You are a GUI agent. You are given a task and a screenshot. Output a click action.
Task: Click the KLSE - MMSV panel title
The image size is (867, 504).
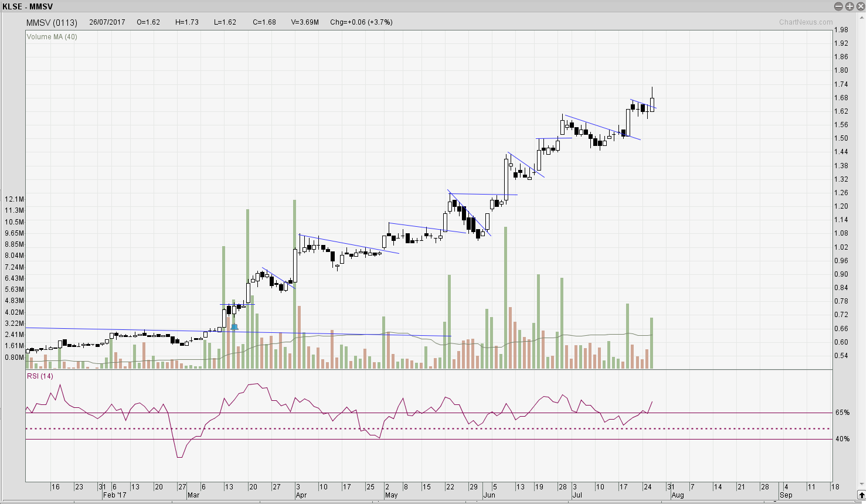(28, 6)
